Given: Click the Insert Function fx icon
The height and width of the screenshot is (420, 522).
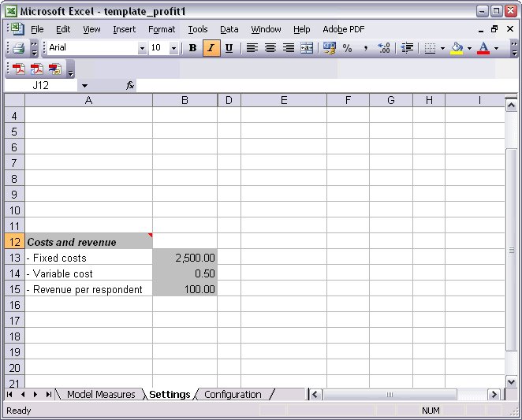Looking at the screenshot, I should (x=130, y=86).
